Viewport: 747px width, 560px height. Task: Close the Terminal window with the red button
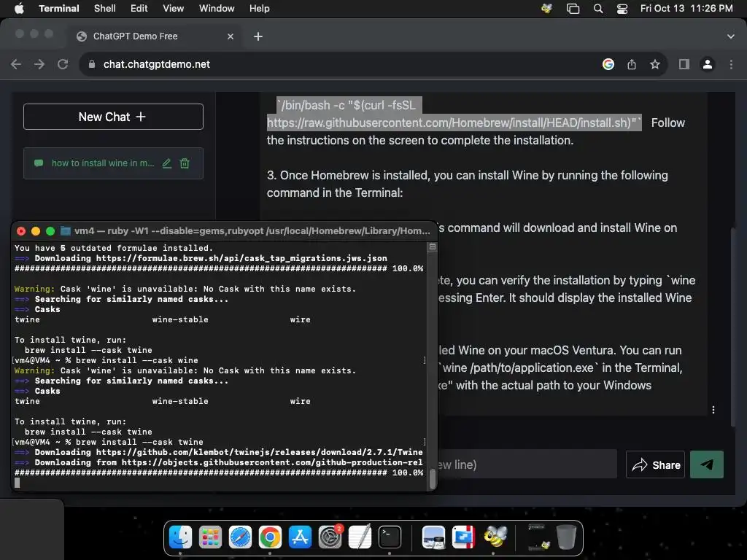click(21, 231)
